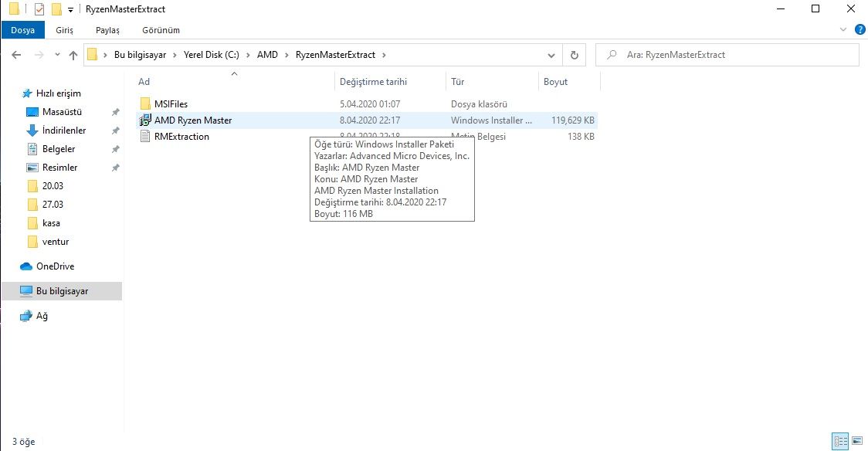Select the MSIFiles folder icon

tap(145, 103)
